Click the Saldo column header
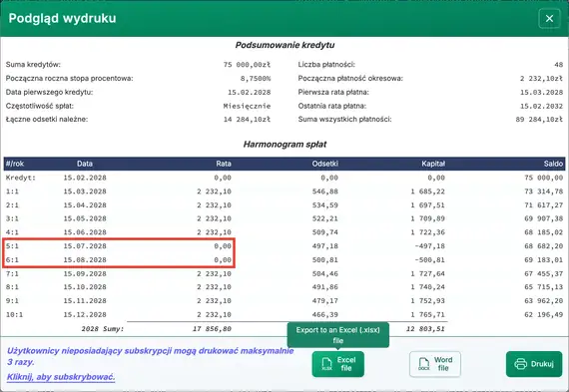Screen dimensions: 569x392 [553, 164]
